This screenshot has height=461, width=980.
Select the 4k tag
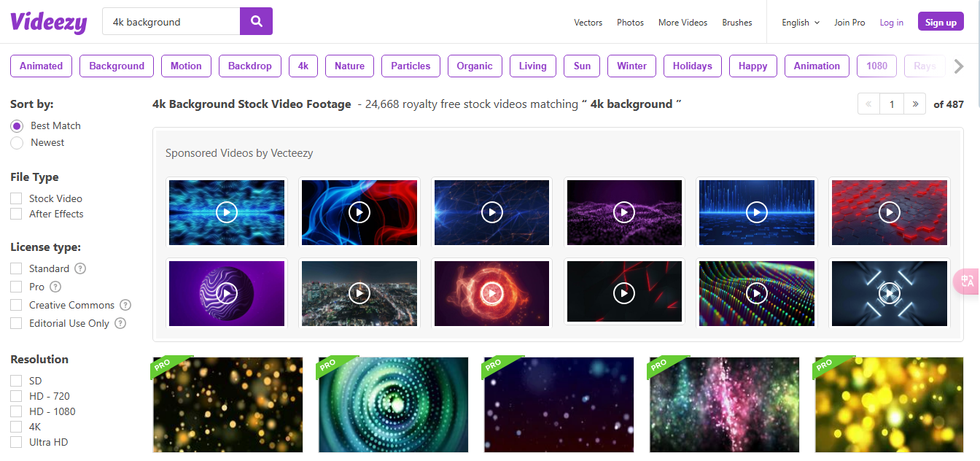point(303,66)
